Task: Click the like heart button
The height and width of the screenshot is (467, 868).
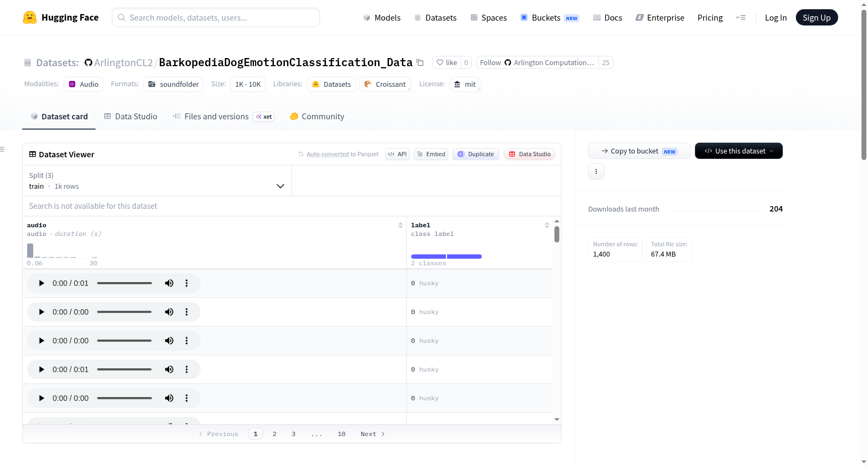Action: click(446, 62)
